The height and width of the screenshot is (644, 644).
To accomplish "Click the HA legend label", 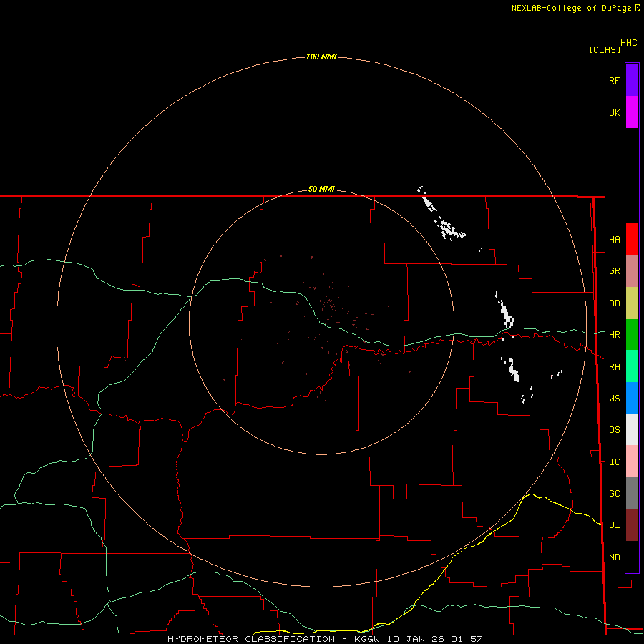I will tap(614, 239).
